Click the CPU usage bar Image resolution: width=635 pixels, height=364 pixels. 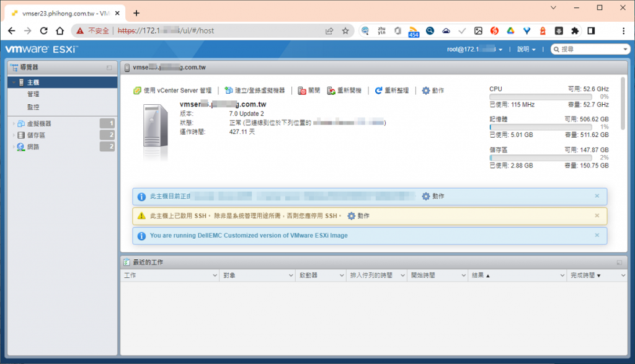(x=540, y=97)
